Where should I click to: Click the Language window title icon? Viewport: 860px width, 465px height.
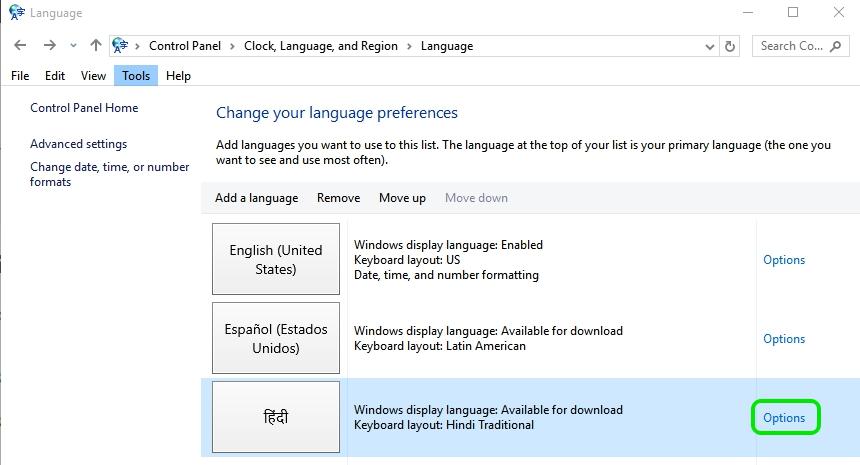16,12
